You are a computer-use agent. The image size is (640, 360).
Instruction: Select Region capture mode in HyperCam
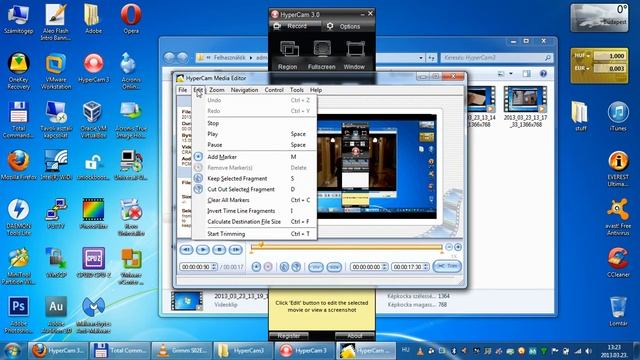pyautogui.click(x=288, y=55)
